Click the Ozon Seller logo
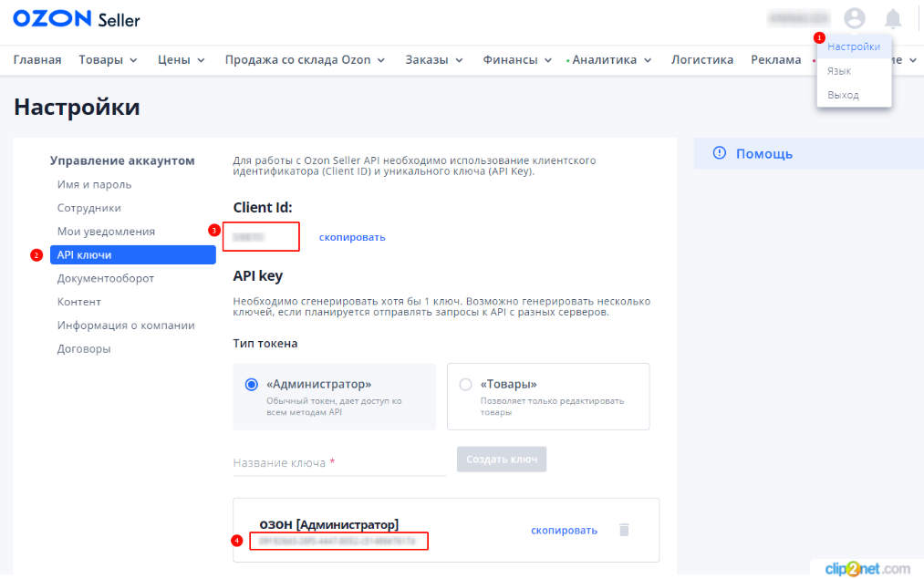Viewport: 924px width, 579px height. (x=77, y=19)
